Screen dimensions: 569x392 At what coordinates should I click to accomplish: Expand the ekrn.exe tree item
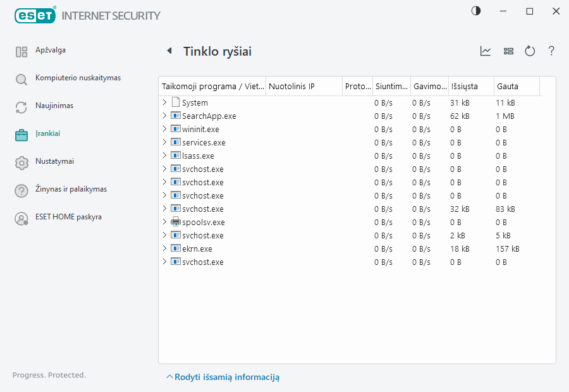click(x=165, y=248)
